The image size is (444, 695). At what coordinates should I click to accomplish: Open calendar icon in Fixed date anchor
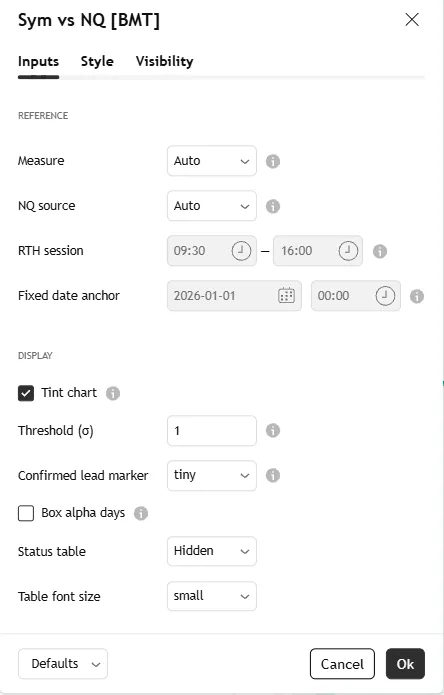(x=286, y=296)
